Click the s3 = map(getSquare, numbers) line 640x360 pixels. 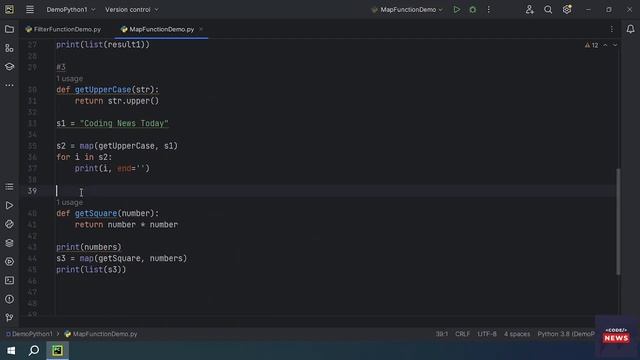coord(122,258)
